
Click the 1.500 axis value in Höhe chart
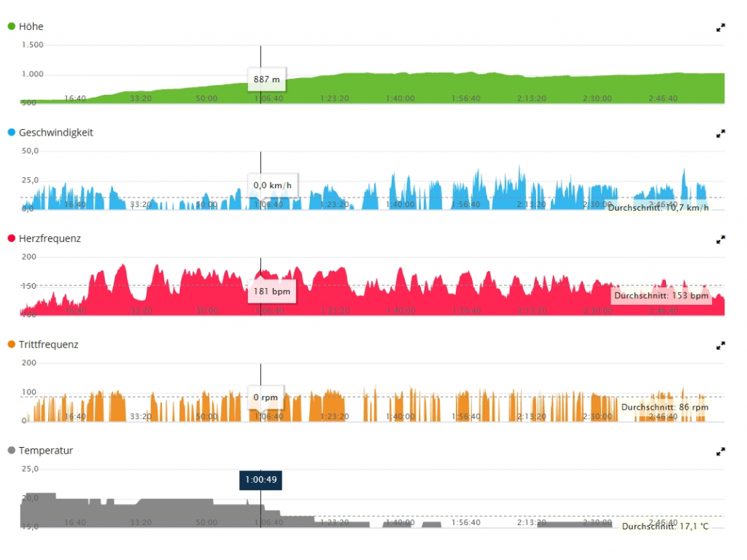32,44
